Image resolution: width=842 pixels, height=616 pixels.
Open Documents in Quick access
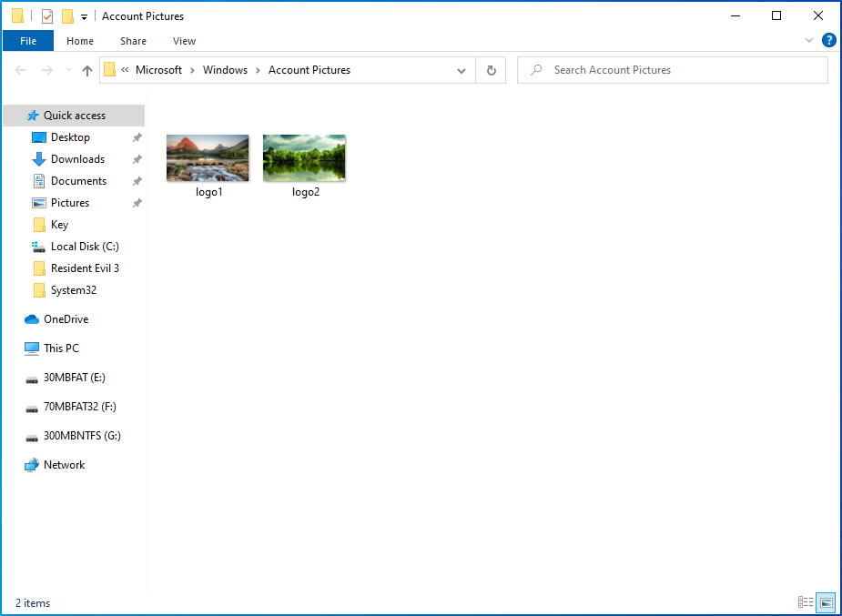tap(78, 181)
